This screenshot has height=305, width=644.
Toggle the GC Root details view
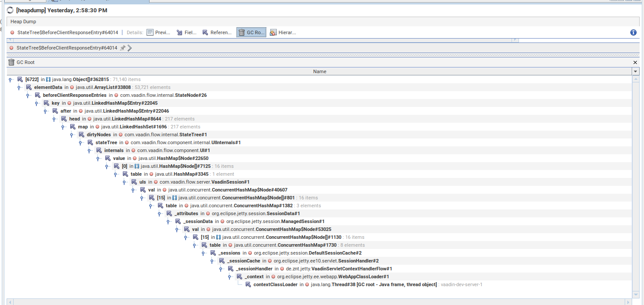click(251, 32)
